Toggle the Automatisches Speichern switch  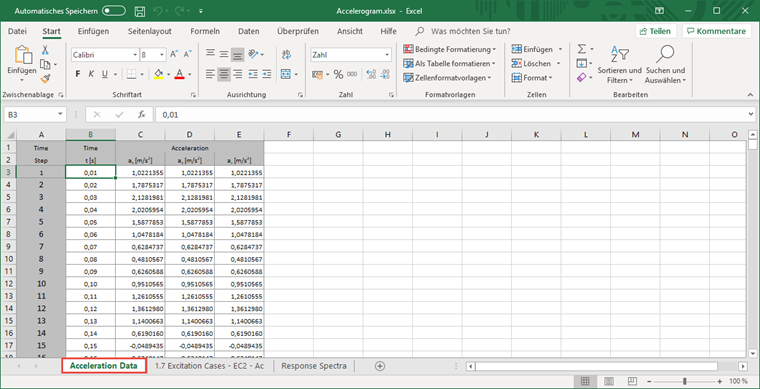coord(113,11)
